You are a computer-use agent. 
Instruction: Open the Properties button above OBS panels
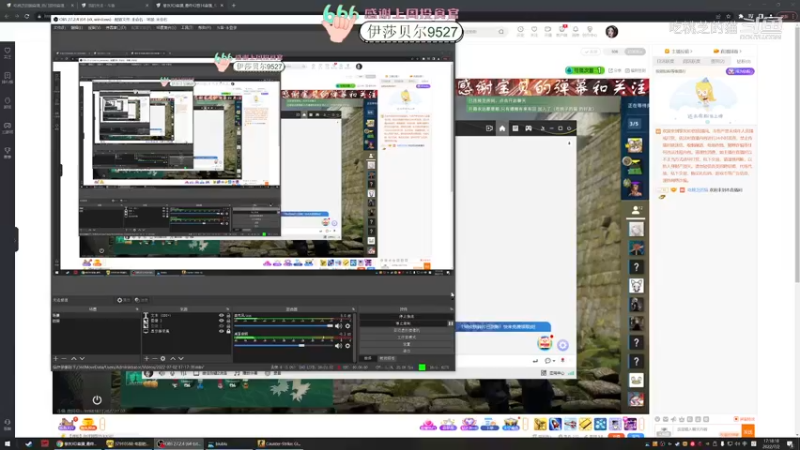pos(123,300)
